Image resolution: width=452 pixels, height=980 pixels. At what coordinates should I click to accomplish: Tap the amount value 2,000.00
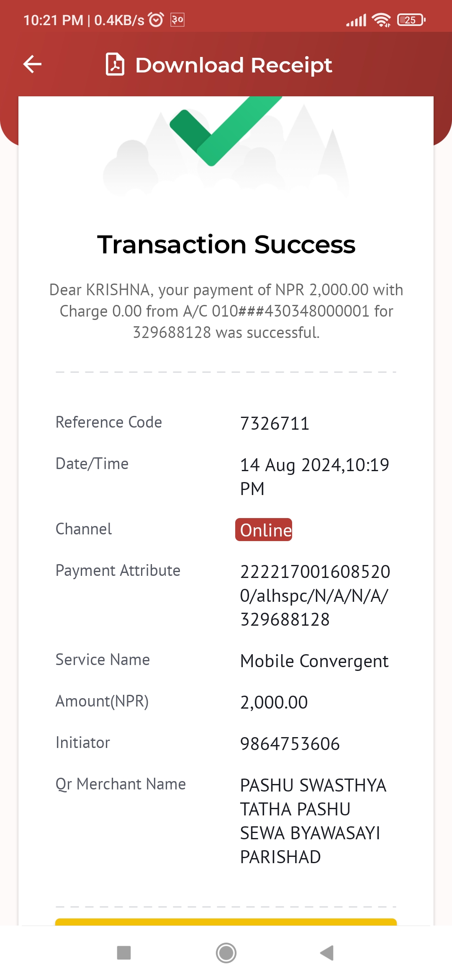pos(274,702)
